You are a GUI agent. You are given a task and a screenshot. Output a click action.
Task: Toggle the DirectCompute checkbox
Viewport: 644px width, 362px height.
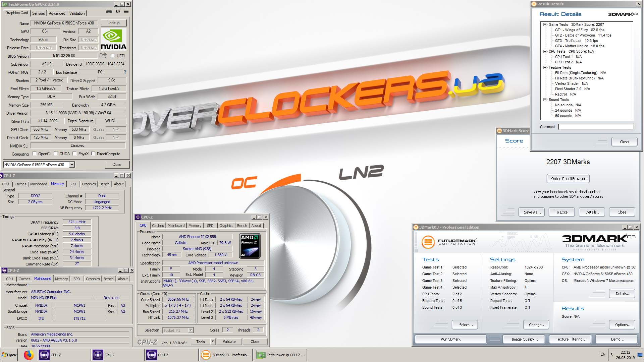pyautogui.click(x=93, y=154)
